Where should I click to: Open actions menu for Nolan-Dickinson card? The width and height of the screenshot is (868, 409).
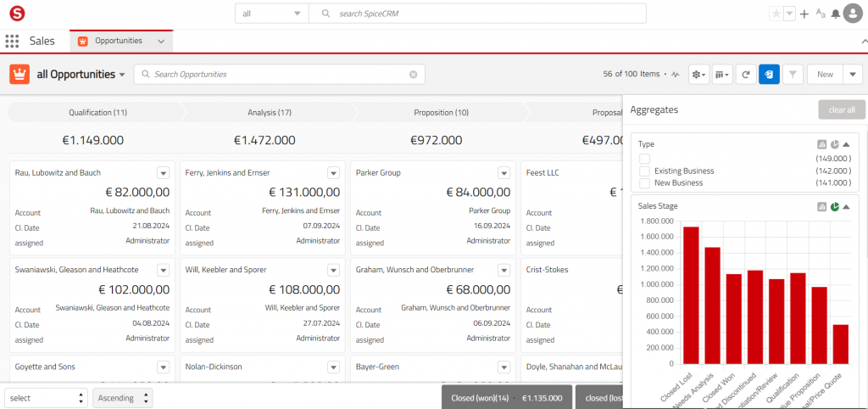click(x=333, y=367)
